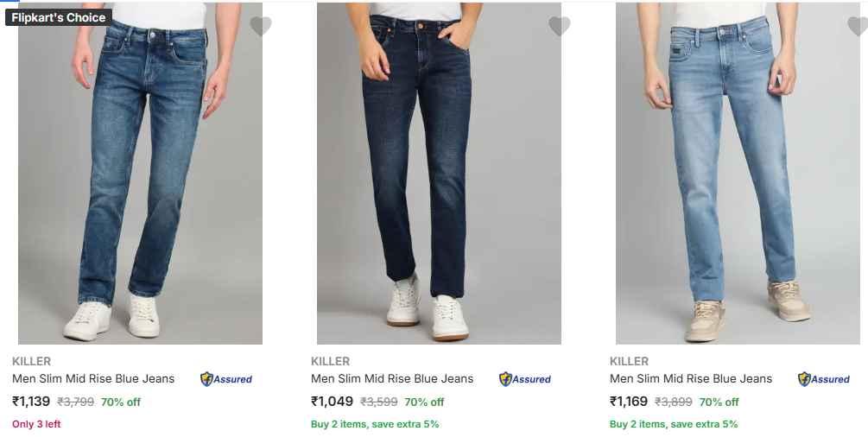This screenshot has width=868, height=437.
Task: Toggle wishlist heart on the light blue jeans
Action: (x=857, y=27)
